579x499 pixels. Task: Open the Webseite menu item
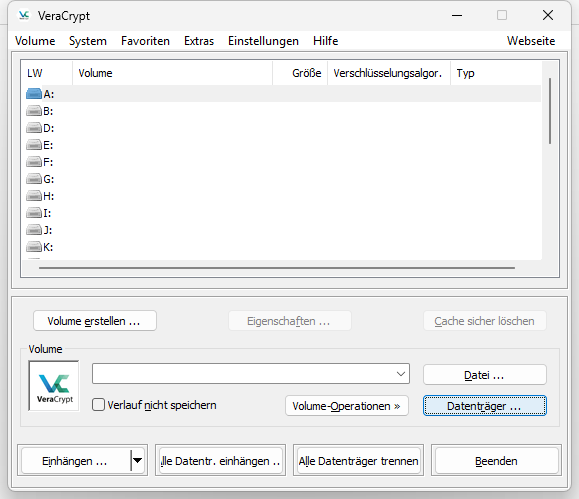pos(531,41)
